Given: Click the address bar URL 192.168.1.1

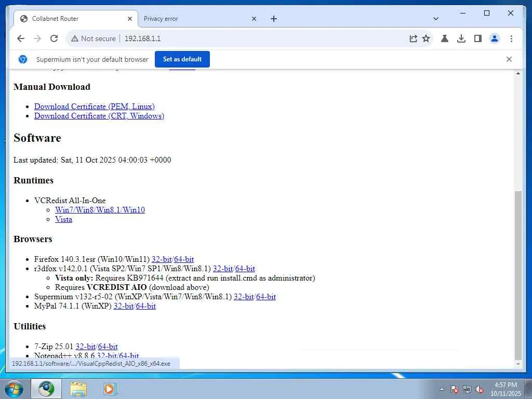Looking at the screenshot, I should click(142, 38).
